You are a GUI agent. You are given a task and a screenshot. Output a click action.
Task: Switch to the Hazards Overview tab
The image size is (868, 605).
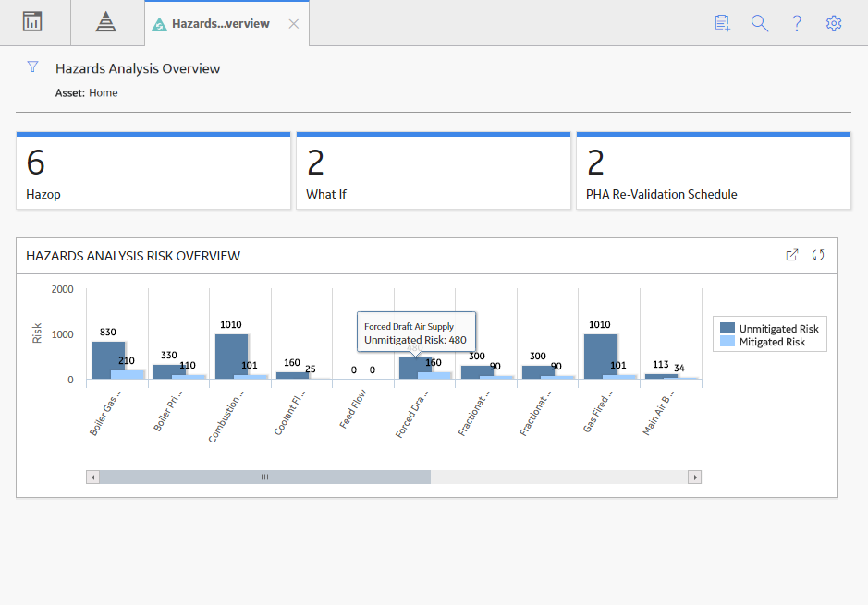[220, 24]
